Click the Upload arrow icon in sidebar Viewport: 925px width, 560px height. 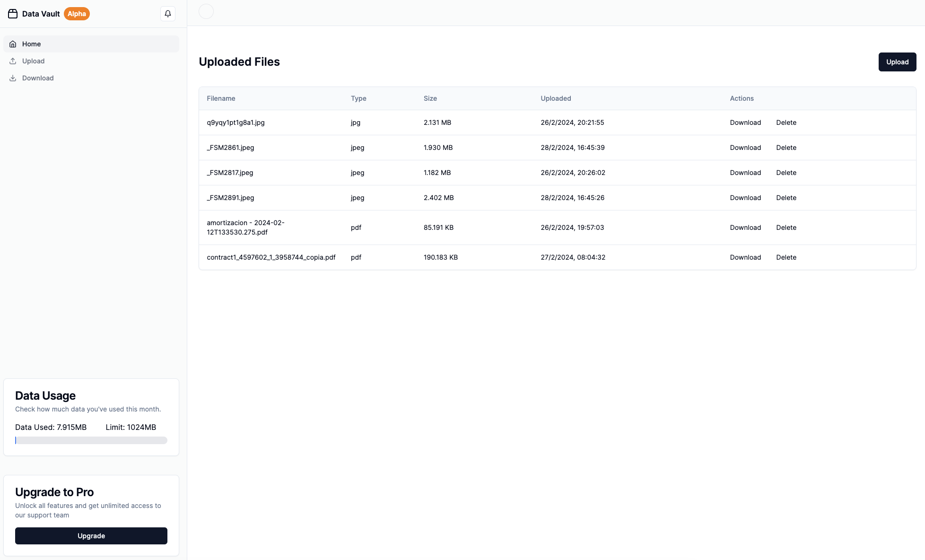13,61
